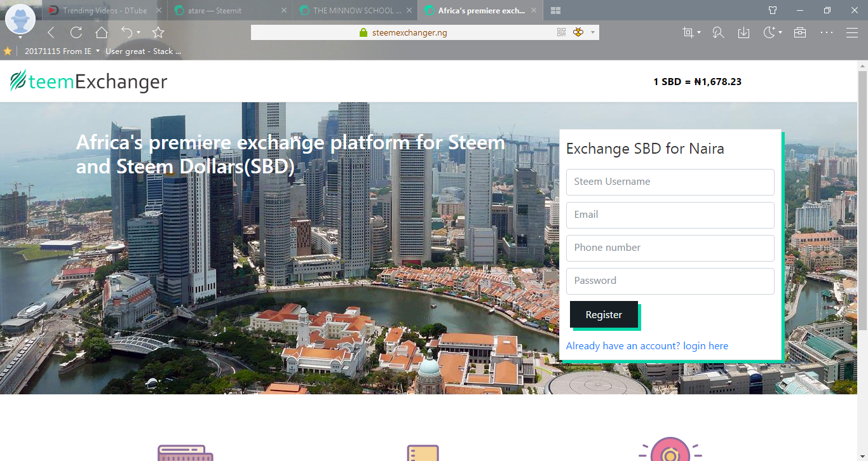Viewport: 868px width, 461px height.
Task: Expand the profile avatar dropdown arrow
Action: [x=20, y=37]
